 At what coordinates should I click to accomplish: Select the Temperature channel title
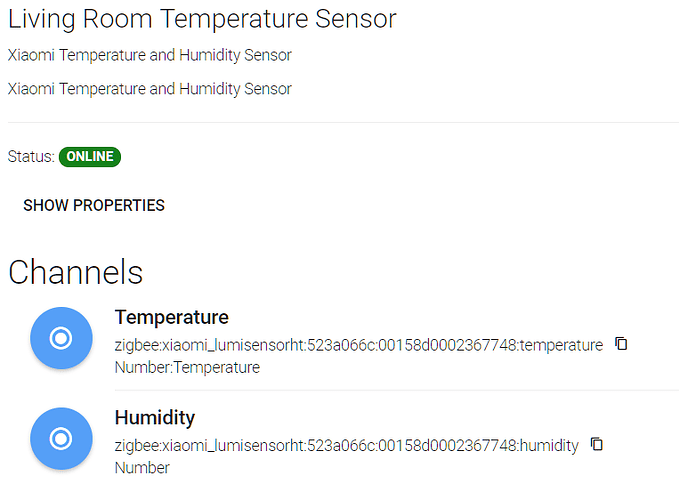172,317
